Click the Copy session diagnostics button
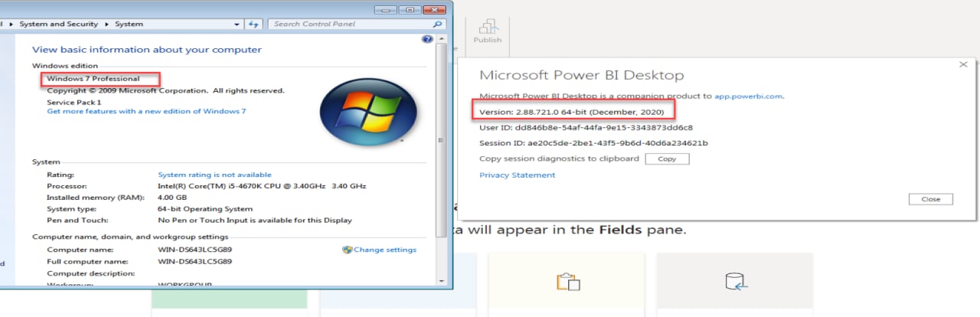Screen dimensions: 980x317 click(x=667, y=159)
